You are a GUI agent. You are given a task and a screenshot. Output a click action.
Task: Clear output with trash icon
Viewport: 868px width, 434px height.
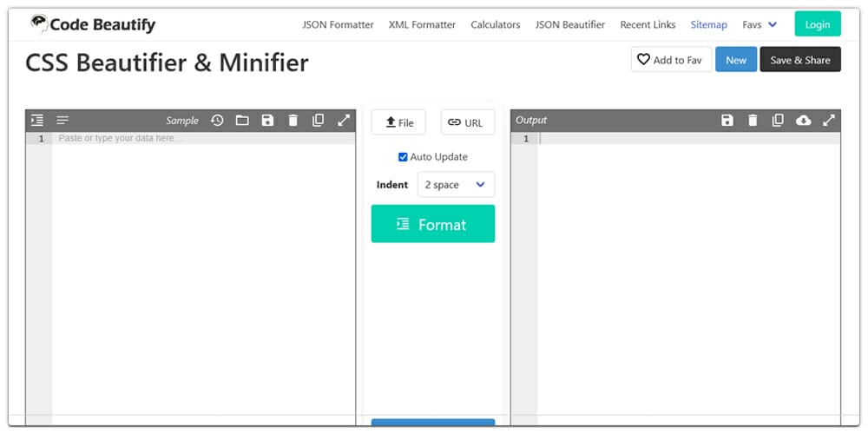point(753,120)
